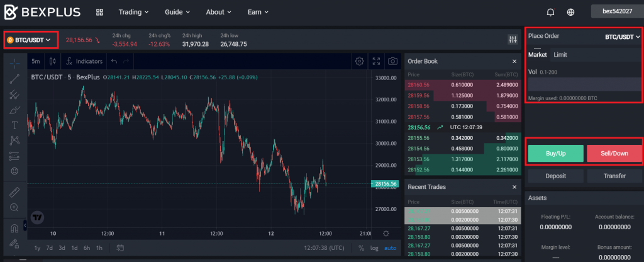The width and height of the screenshot is (644, 262).
Task: Expand the Trading menu
Action: (133, 13)
